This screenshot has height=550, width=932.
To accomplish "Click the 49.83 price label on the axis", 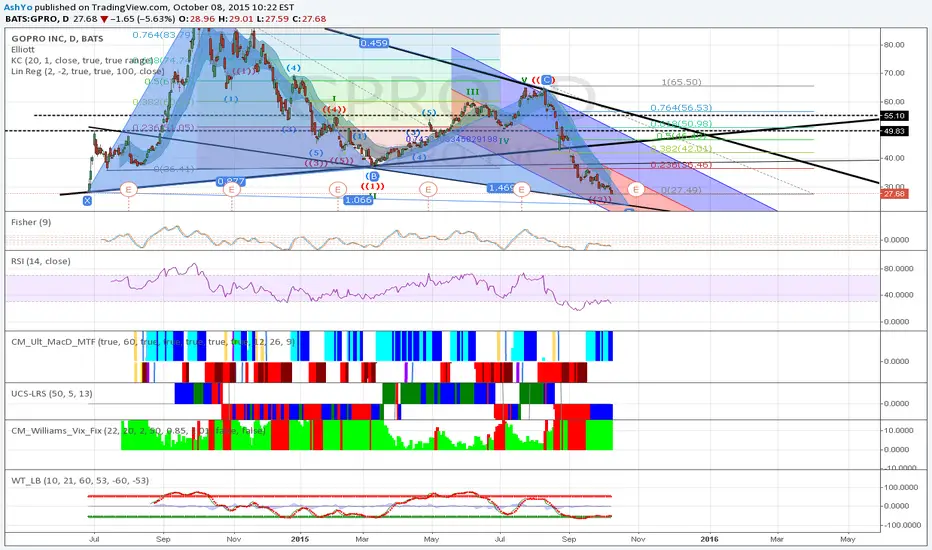I will pos(894,131).
